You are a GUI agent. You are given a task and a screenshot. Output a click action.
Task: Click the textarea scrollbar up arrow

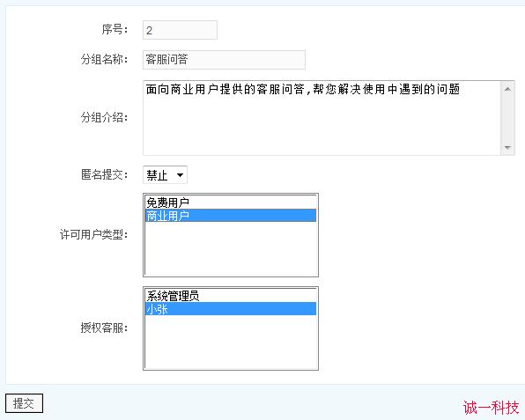coord(507,89)
